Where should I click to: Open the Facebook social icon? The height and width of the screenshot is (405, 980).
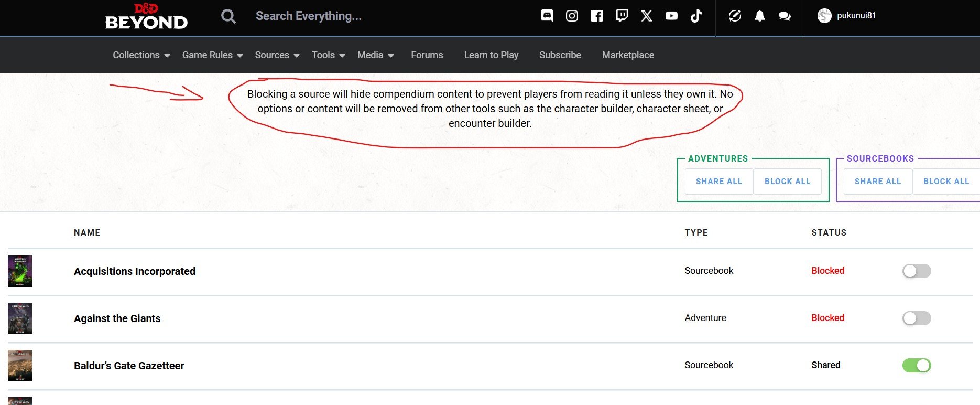[x=597, y=16]
